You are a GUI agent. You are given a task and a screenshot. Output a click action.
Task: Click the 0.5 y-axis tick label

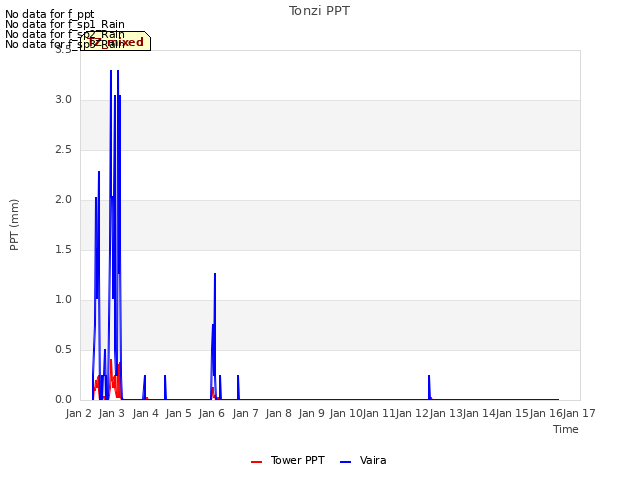click(64, 350)
